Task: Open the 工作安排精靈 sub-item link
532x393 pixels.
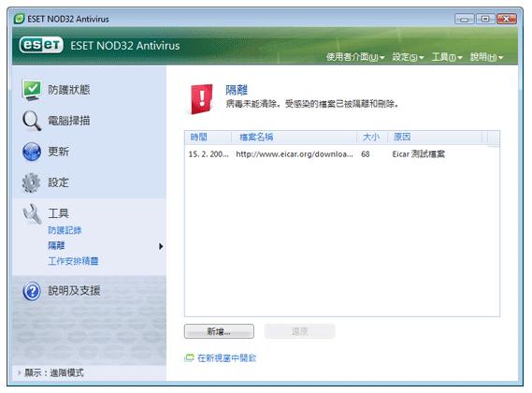Action: (73, 261)
